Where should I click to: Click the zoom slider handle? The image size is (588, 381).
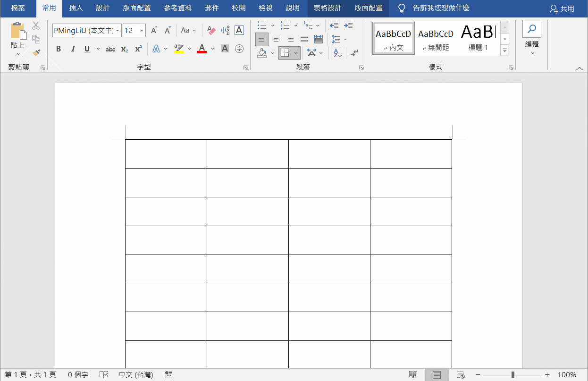(513, 375)
